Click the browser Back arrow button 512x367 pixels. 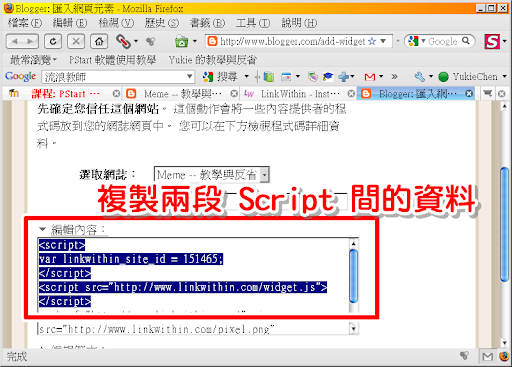(14, 42)
